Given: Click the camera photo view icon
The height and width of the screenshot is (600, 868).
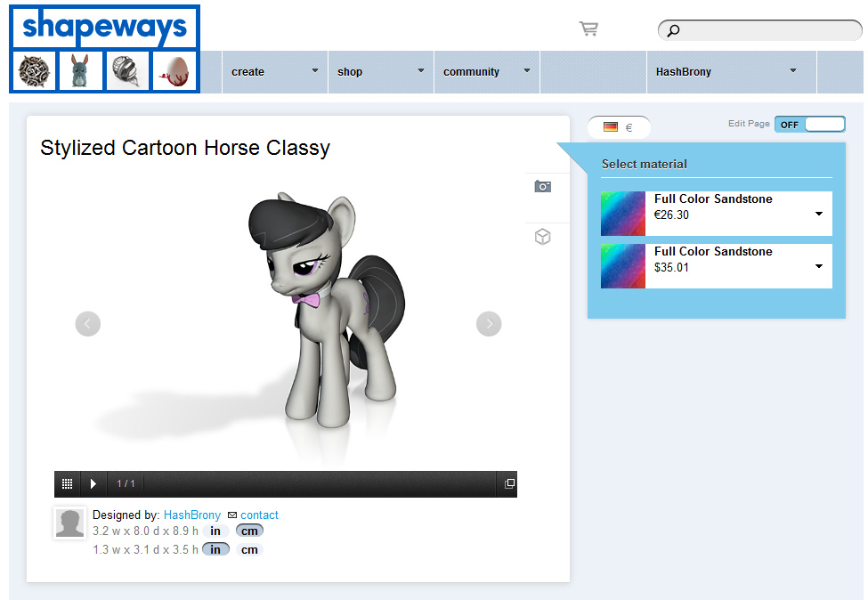Looking at the screenshot, I should 542,187.
